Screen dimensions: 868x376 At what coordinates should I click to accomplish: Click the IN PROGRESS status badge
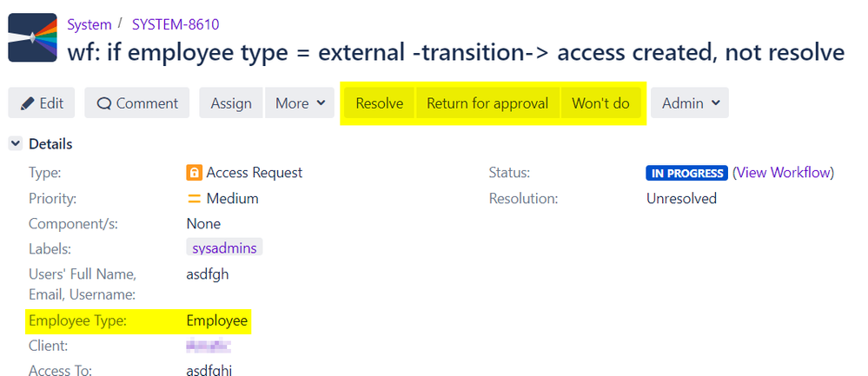[686, 173]
